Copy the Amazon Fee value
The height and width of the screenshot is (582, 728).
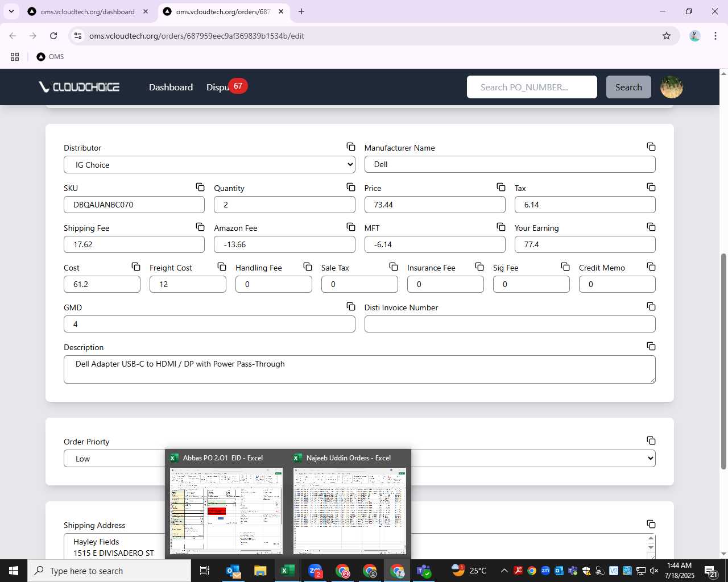pos(351,227)
